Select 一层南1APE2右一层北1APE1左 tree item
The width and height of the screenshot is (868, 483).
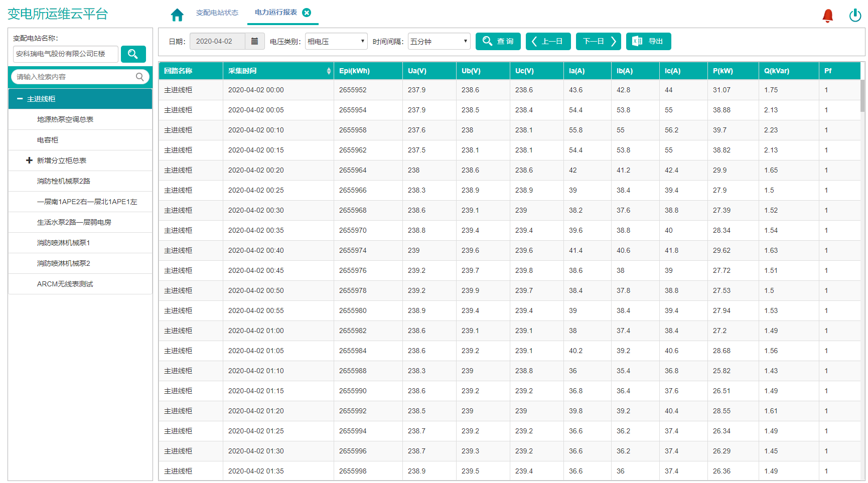coord(87,202)
